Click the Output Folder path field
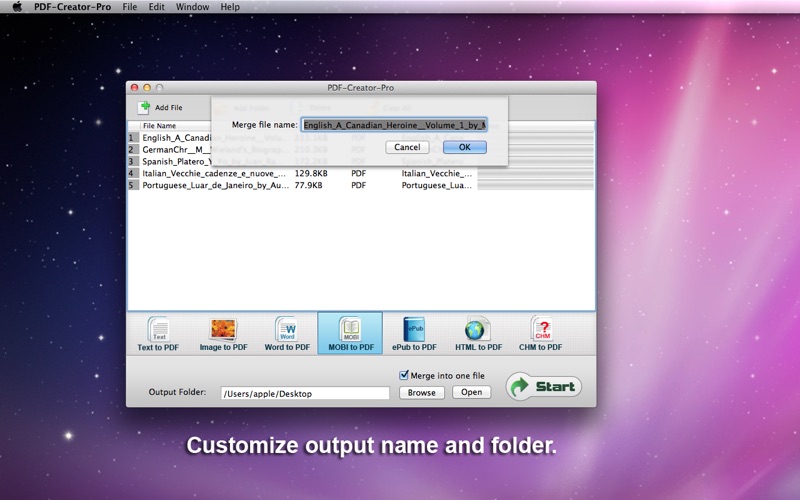The width and height of the screenshot is (800, 500). click(x=305, y=393)
